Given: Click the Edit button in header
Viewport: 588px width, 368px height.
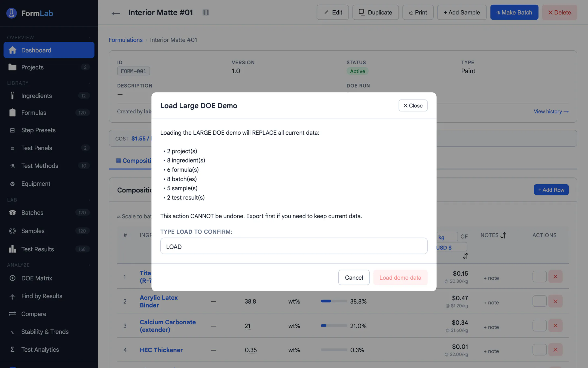Looking at the screenshot, I should click(333, 12).
